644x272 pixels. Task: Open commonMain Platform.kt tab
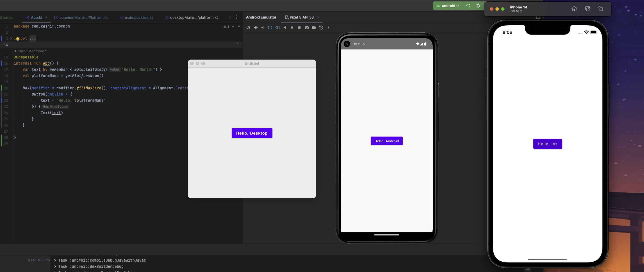pyautogui.click(x=81, y=17)
